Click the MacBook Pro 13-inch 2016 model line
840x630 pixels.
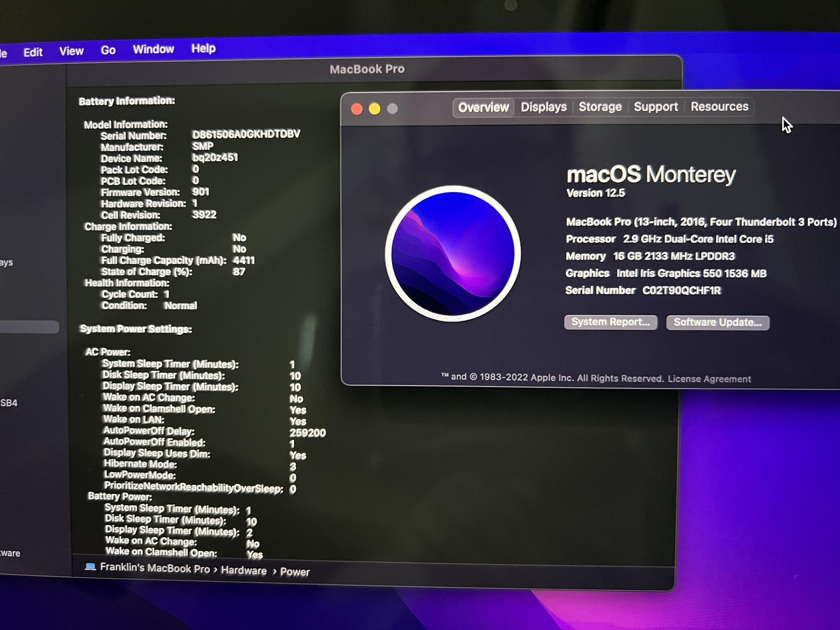701,222
